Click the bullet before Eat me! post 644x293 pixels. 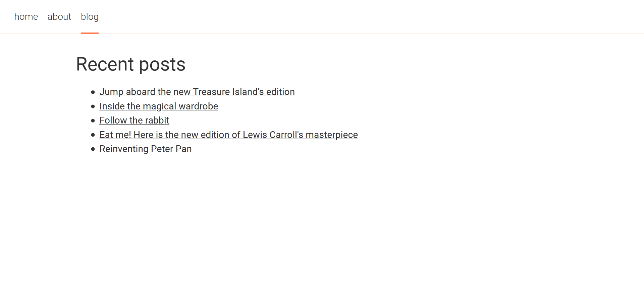coord(93,135)
